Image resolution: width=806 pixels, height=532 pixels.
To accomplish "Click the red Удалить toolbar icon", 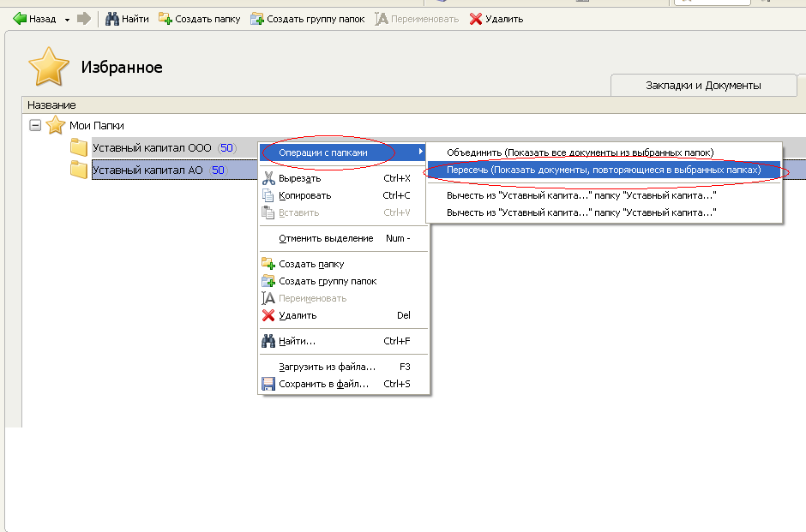I will coord(476,19).
